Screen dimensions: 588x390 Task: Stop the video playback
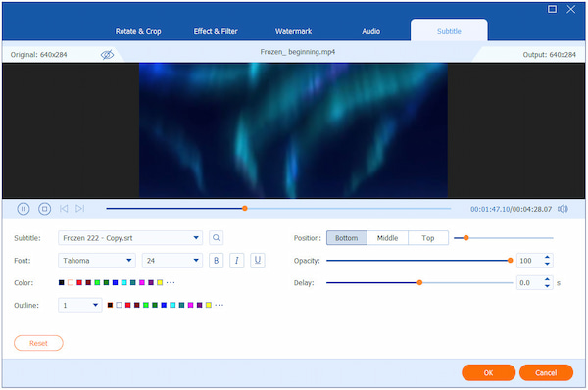click(45, 209)
